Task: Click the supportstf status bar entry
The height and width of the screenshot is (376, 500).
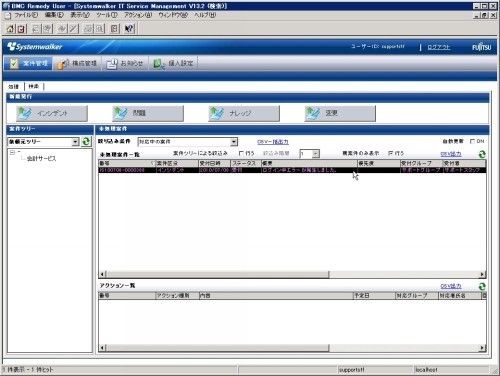Action: pyautogui.click(x=375, y=369)
